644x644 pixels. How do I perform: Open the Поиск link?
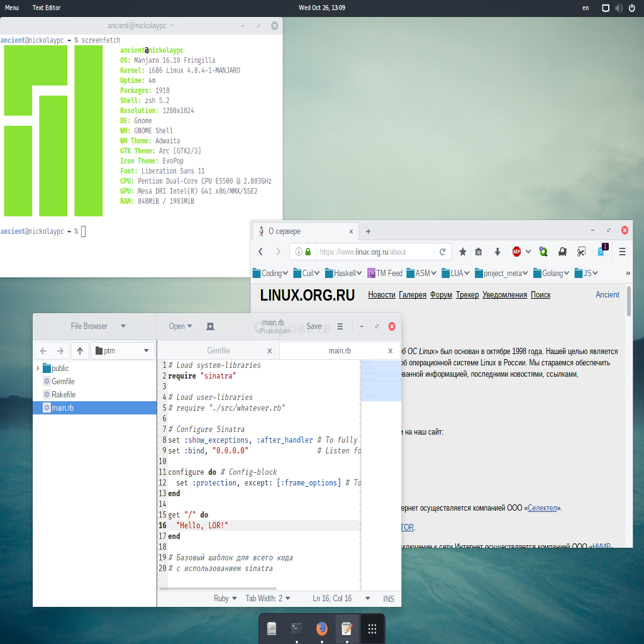(540, 295)
